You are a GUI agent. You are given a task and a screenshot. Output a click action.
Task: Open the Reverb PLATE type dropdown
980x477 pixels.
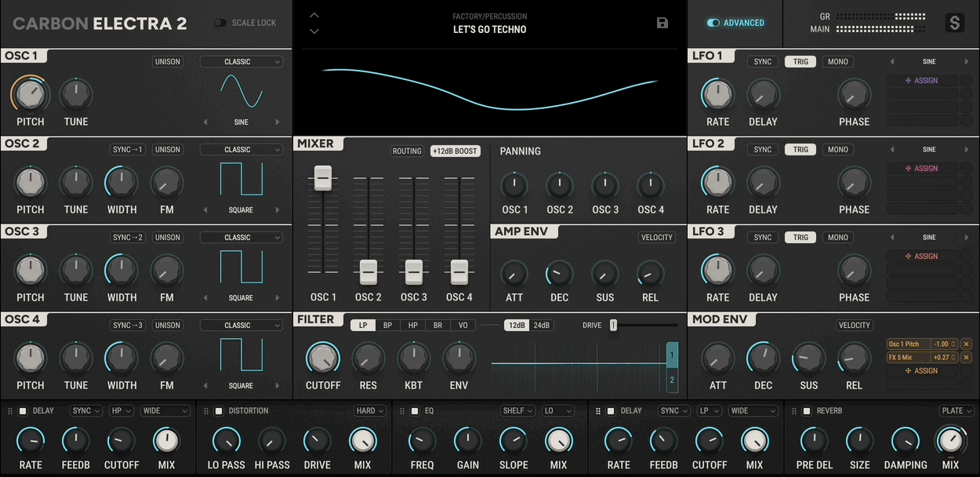[x=956, y=411]
